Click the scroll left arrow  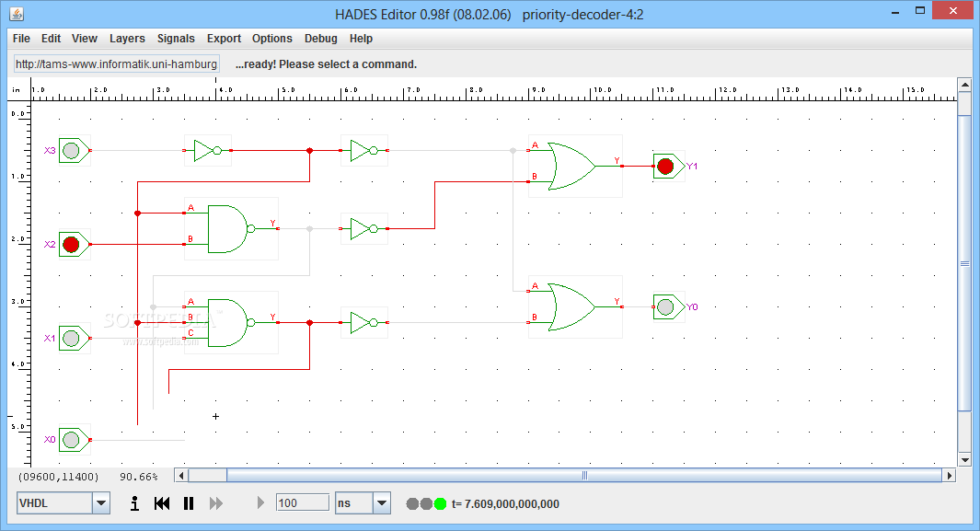click(181, 476)
